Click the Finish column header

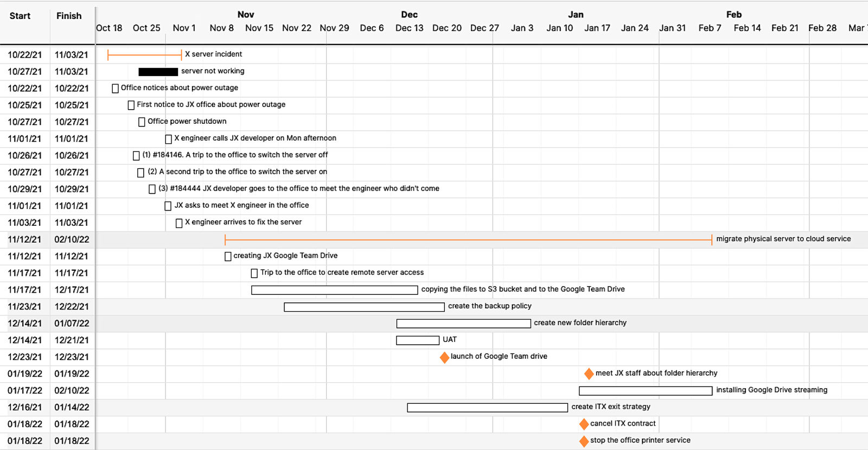click(x=69, y=16)
